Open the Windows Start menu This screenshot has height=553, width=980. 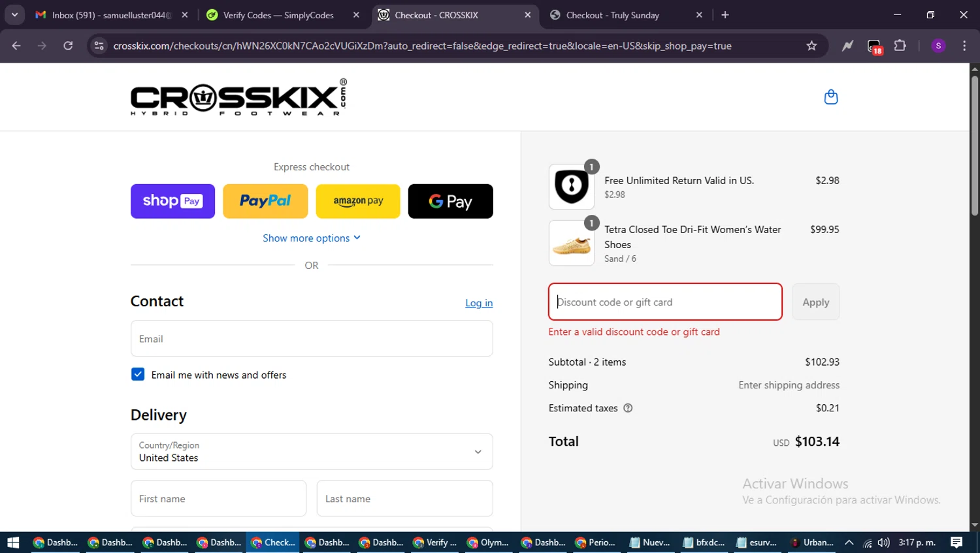13,543
